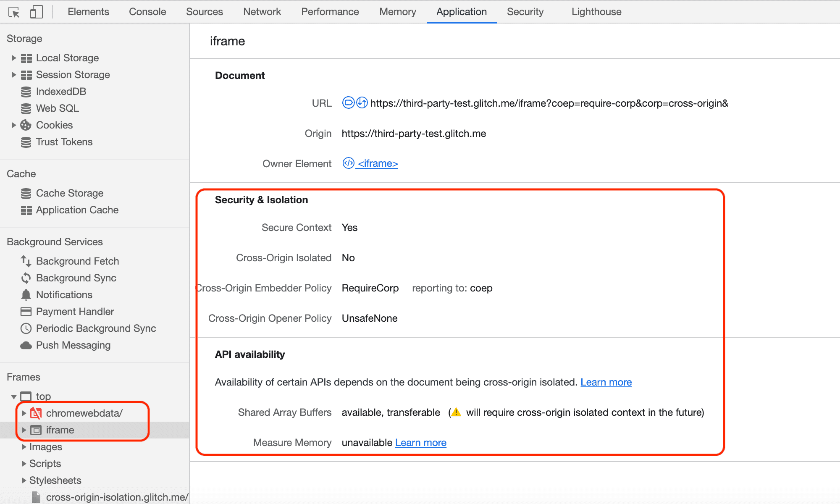Click the Cache Storage sidebar item
This screenshot has width=840, height=504.
point(70,194)
